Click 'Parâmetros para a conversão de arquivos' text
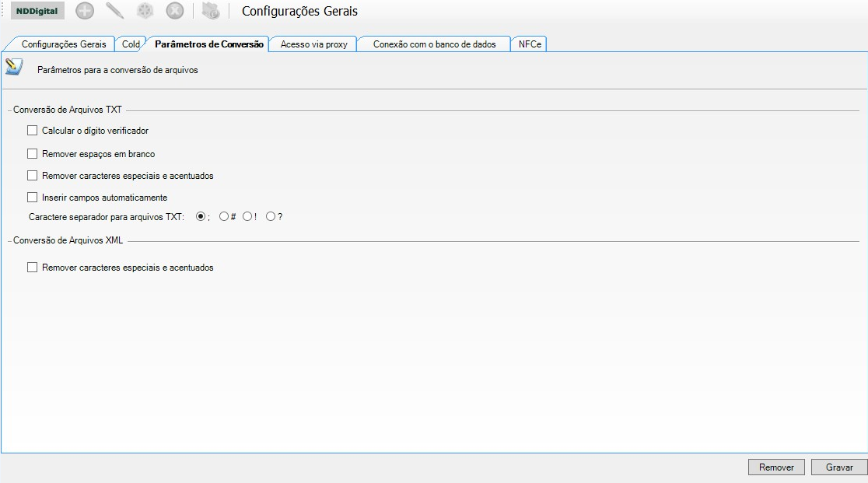The image size is (868, 483). tap(117, 70)
